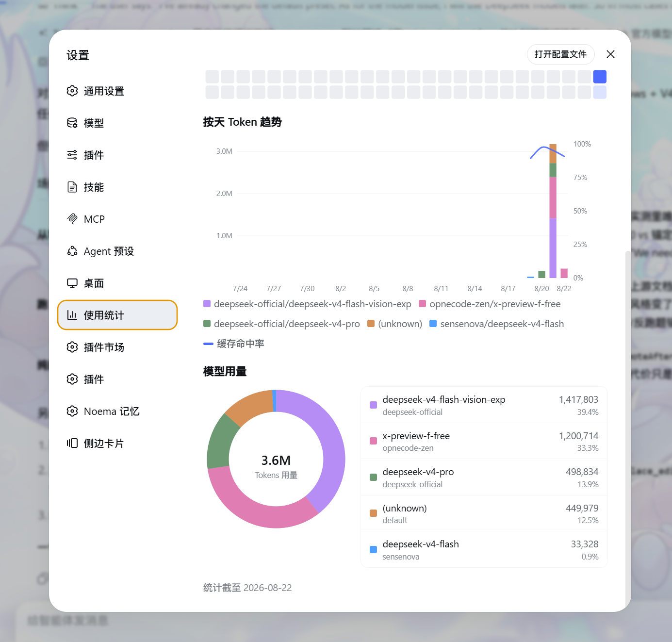Go to 技能 skills settings
This screenshot has height=642, width=672.
(117, 187)
